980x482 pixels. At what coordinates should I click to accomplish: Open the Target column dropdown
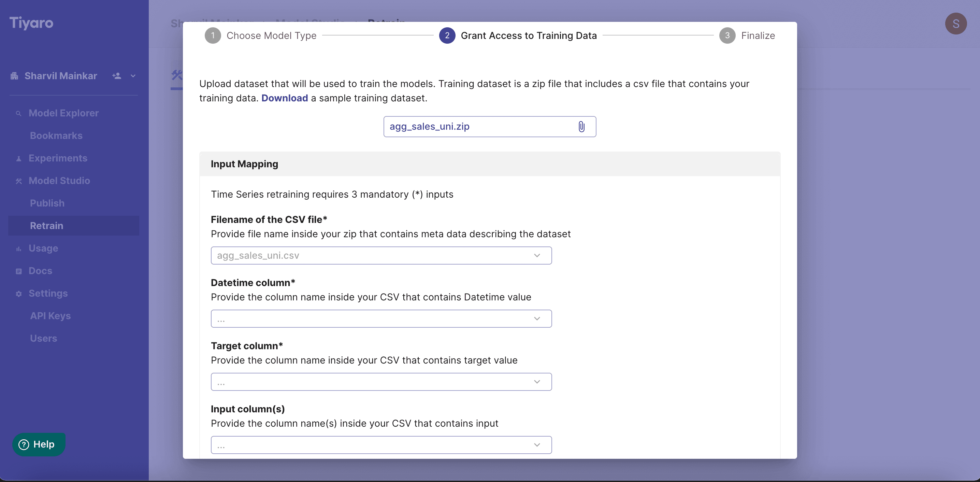click(381, 382)
